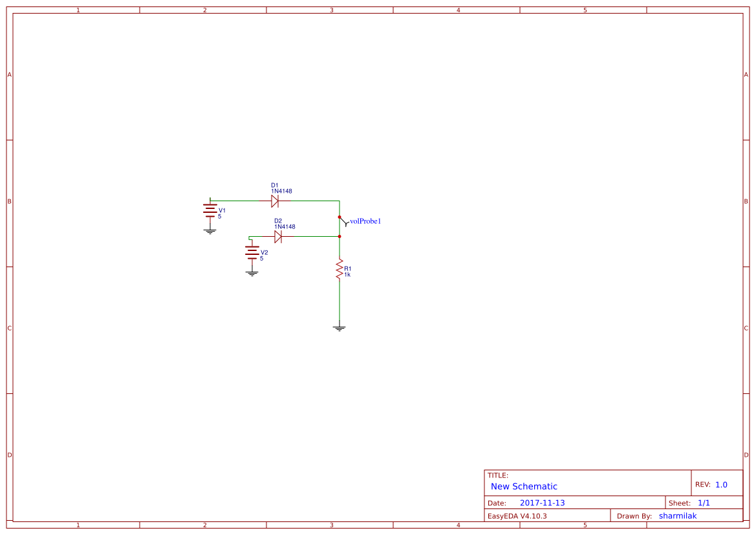756x535 pixels.
Task: Select the V2 battery symbol
Action: pos(251,251)
